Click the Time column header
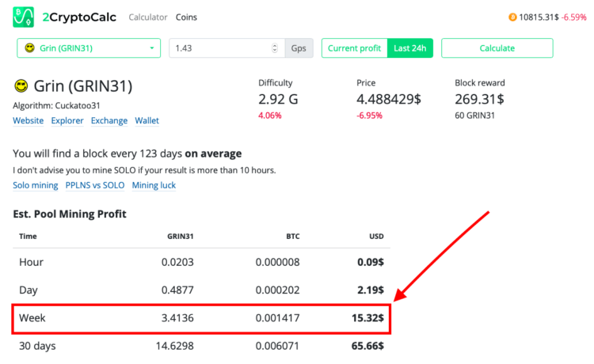 [28, 236]
